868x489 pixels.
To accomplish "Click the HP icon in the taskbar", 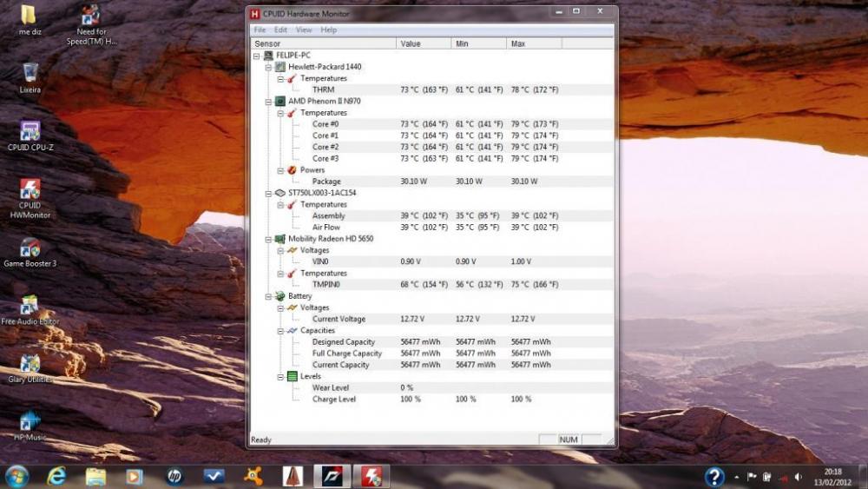I will click(174, 476).
